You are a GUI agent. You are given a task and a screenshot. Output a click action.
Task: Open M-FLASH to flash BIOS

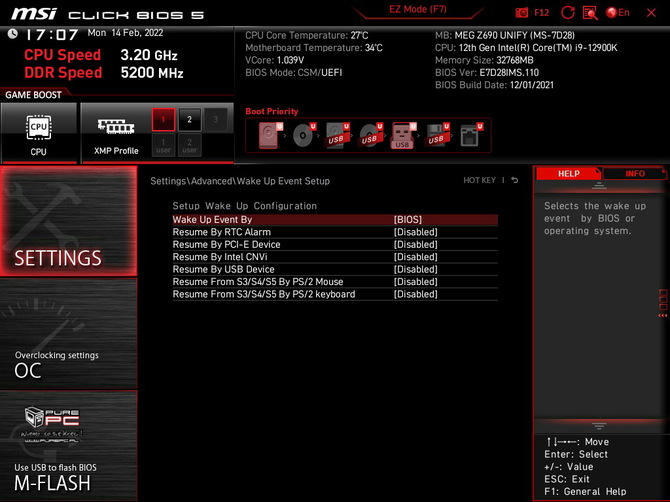tap(68, 446)
